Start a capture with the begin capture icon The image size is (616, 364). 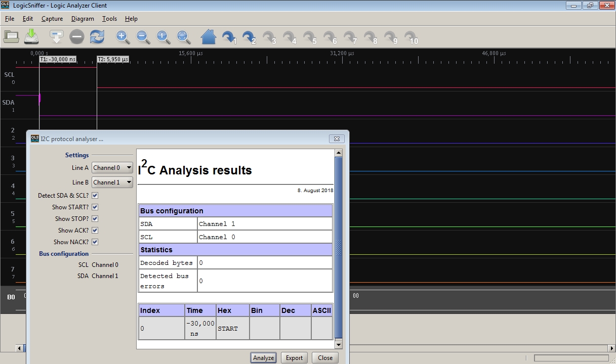tap(56, 36)
